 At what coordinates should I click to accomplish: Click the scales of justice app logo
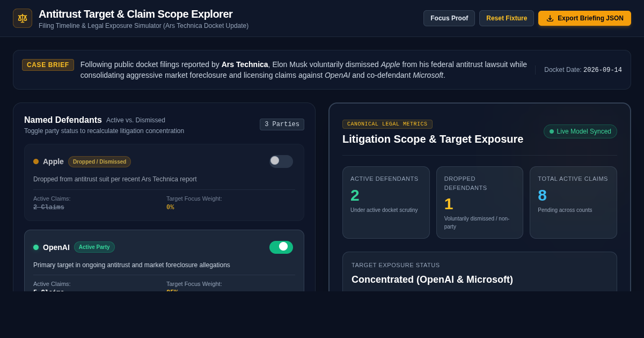23,18
